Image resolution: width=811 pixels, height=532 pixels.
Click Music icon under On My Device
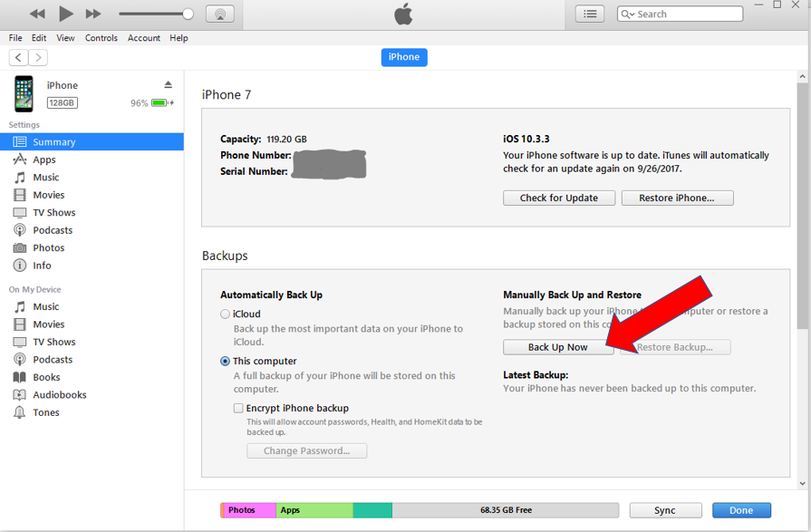point(20,307)
